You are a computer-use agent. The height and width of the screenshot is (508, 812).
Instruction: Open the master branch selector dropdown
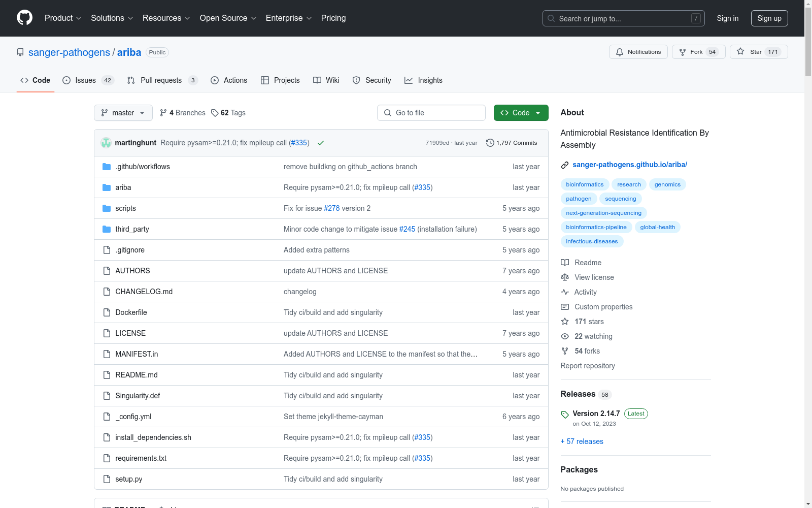(x=123, y=113)
